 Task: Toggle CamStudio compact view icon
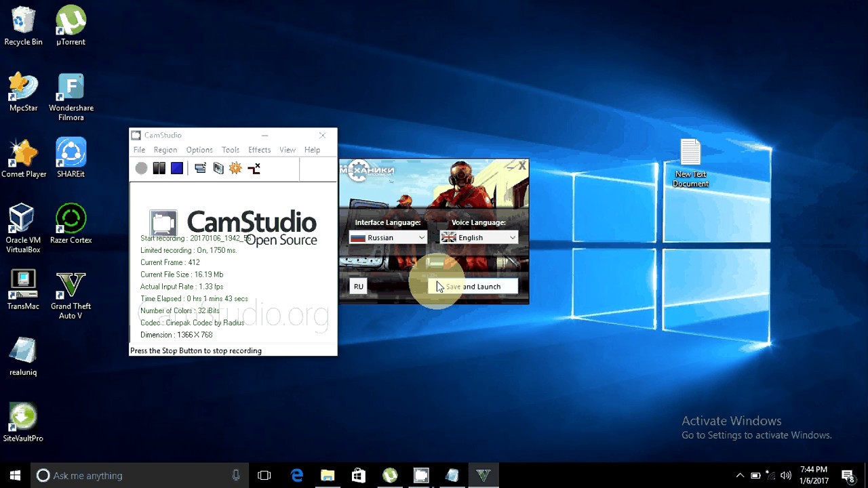[200, 168]
